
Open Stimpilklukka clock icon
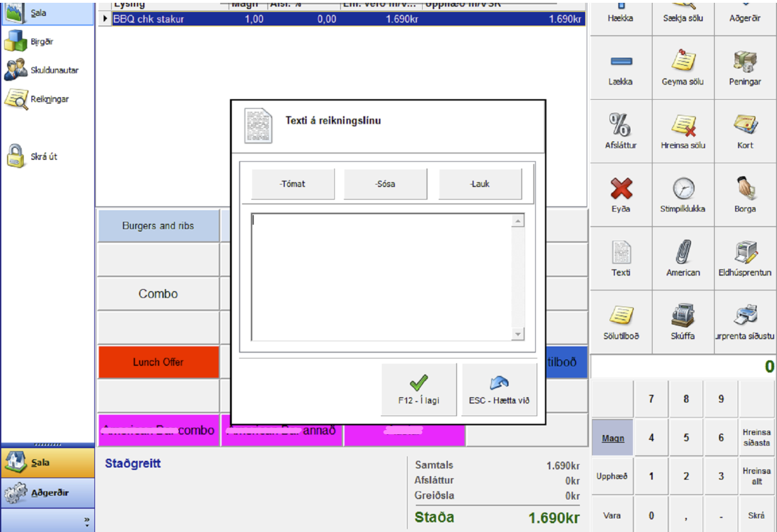click(683, 189)
